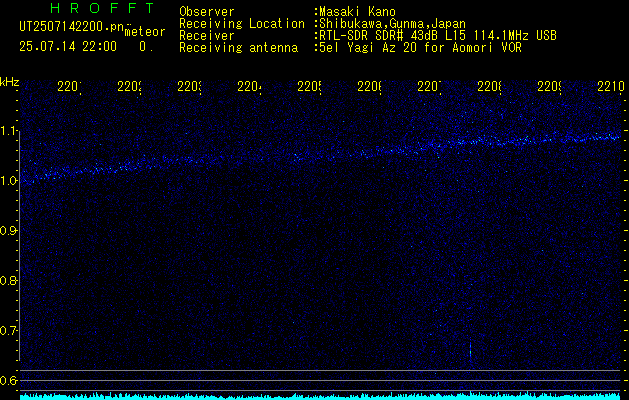The width and height of the screenshot is (629, 400).
Task: Click the 0.6 frequency axis label
Action: 9,380
